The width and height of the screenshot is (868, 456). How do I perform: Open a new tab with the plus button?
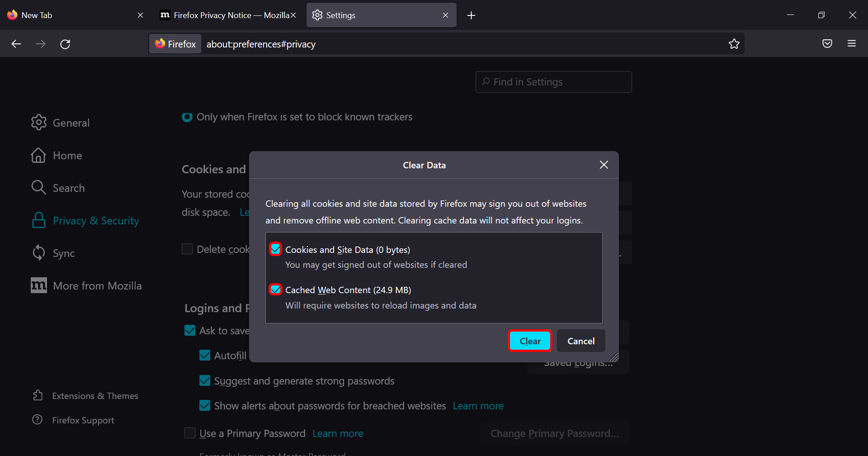[471, 15]
